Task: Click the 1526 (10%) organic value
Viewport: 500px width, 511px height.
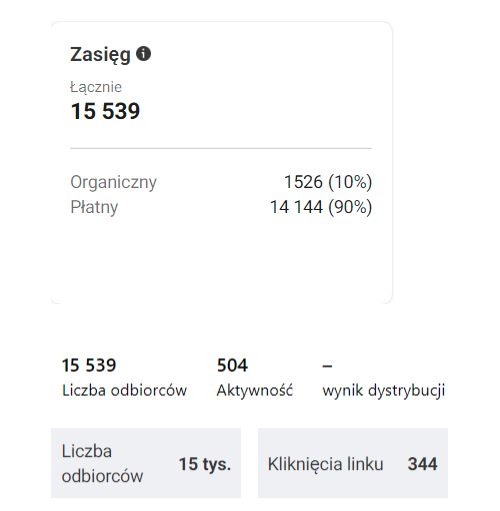Action: coord(328,182)
